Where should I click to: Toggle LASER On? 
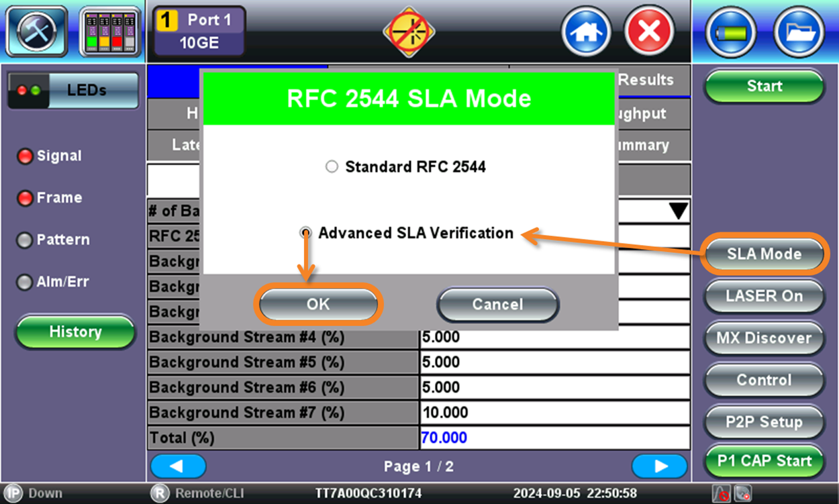point(764,296)
